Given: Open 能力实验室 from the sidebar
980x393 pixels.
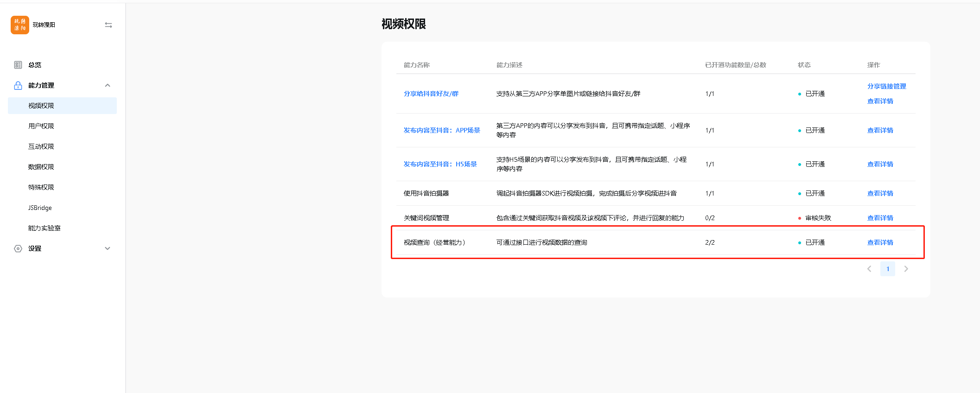Looking at the screenshot, I should (x=45, y=228).
